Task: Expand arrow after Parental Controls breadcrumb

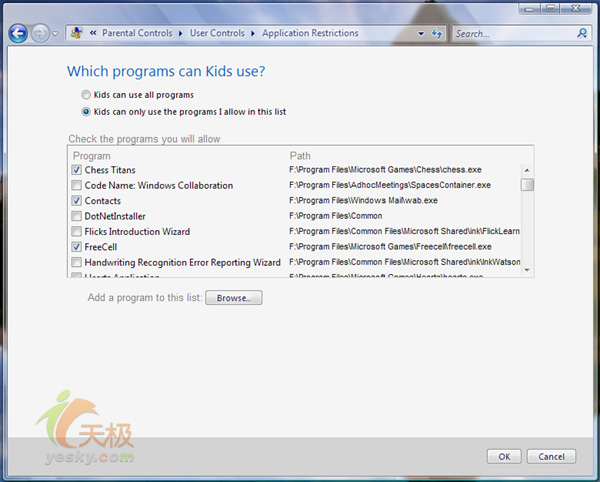Action: (x=181, y=34)
